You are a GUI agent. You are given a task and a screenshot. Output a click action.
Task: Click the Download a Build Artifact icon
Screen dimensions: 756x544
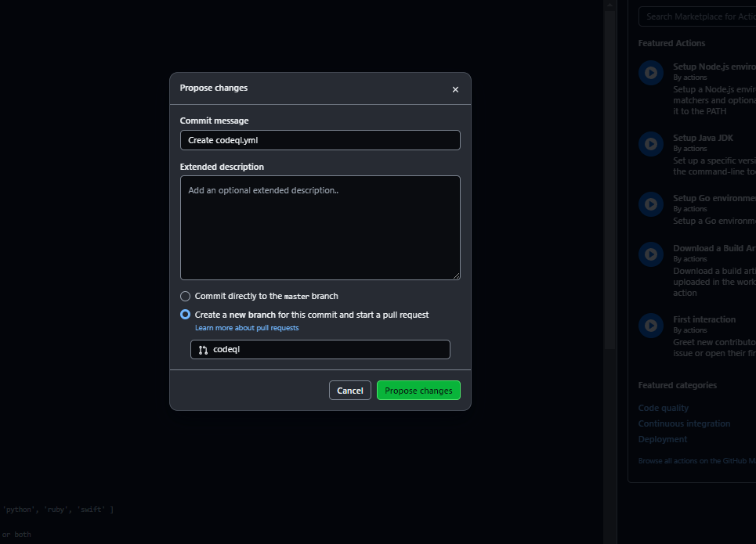coord(650,254)
